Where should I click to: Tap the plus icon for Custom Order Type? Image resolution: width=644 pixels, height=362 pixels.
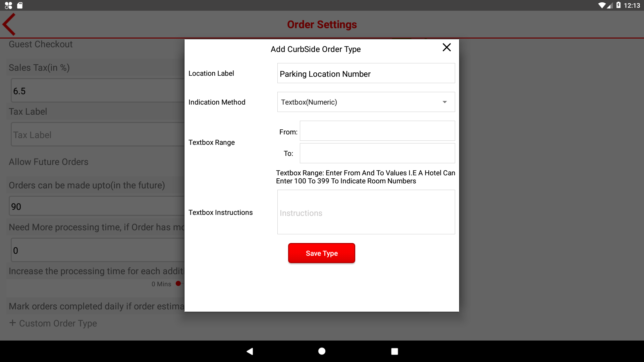coord(13,323)
